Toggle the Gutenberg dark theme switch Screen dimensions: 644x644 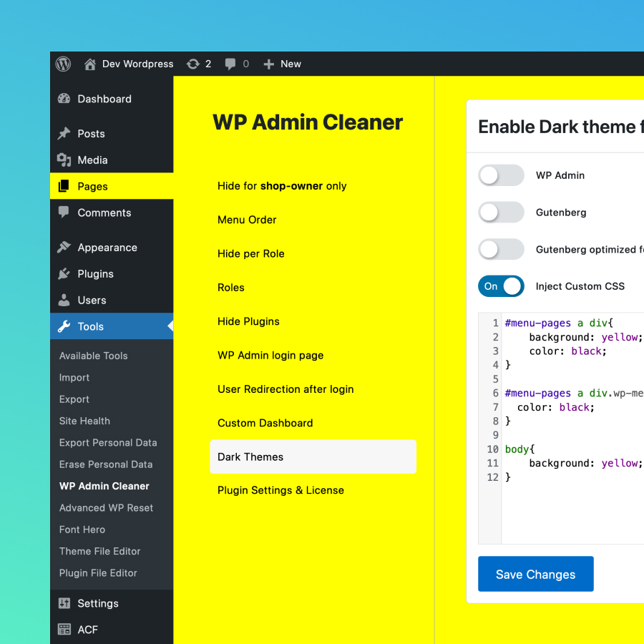[x=501, y=213]
